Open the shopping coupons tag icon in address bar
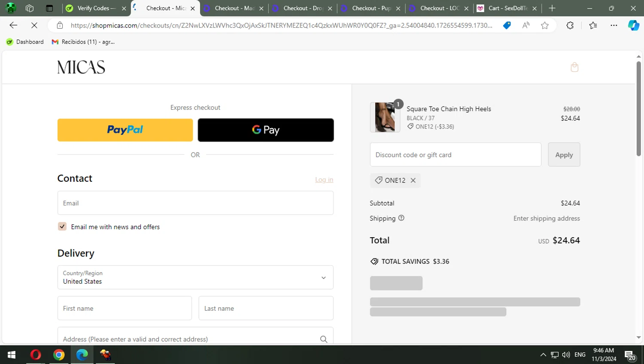The image size is (644, 364). tap(507, 25)
